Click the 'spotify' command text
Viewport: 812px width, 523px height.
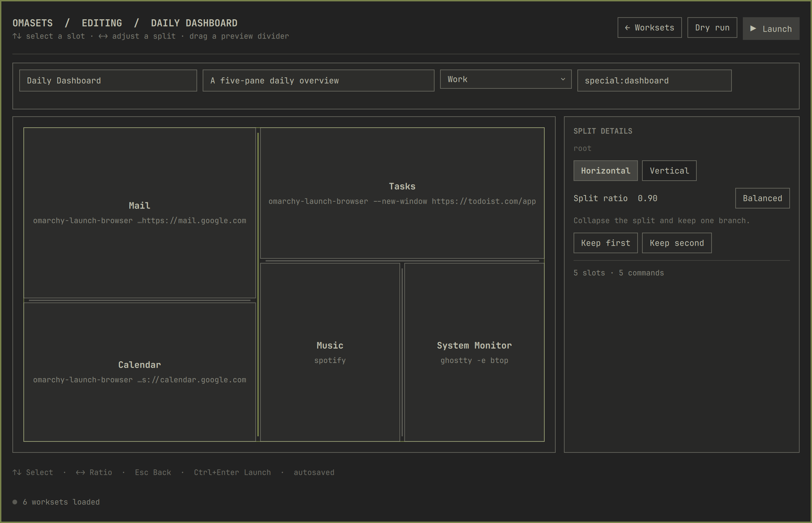[x=330, y=360]
